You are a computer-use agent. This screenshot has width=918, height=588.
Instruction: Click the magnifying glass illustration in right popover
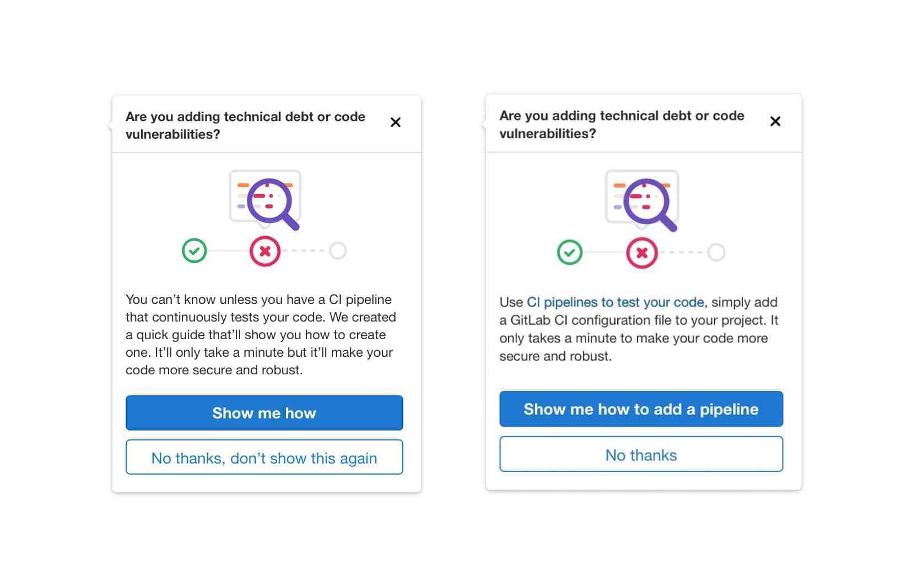pos(650,204)
